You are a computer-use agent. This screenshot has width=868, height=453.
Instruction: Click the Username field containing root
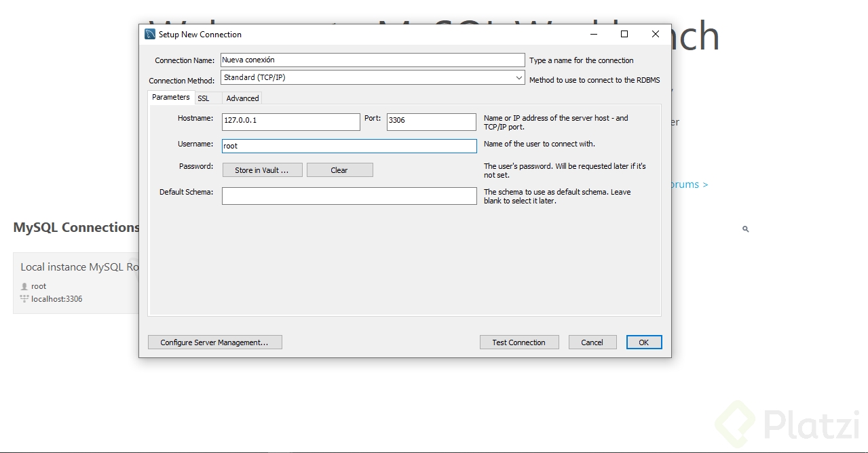350,146
